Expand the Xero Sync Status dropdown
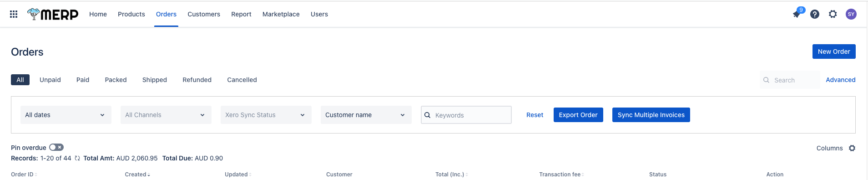 (x=266, y=115)
